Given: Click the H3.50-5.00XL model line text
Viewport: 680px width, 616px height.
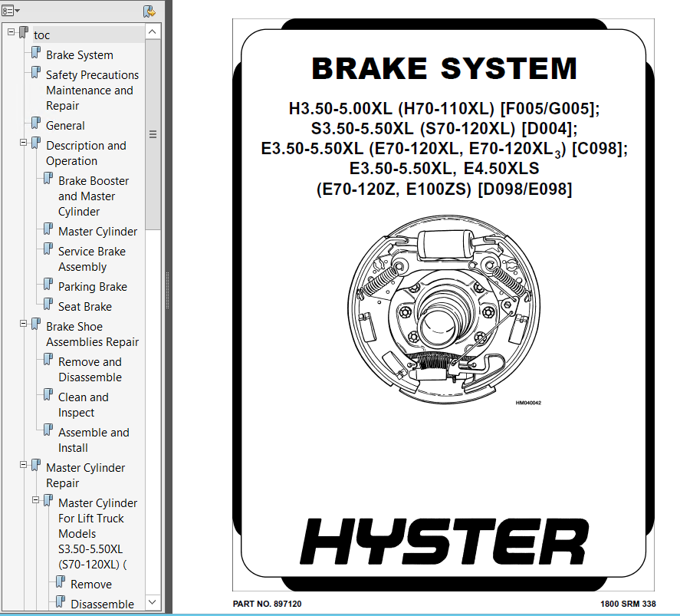Looking at the screenshot, I should 444,108.
